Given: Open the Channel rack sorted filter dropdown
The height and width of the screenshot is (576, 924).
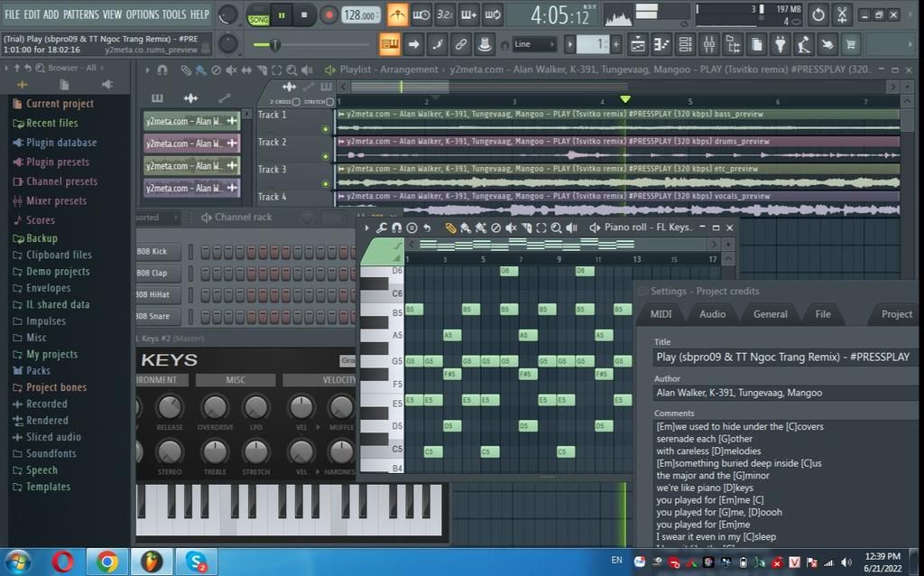Looking at the screenshot, I should (158, 218).
